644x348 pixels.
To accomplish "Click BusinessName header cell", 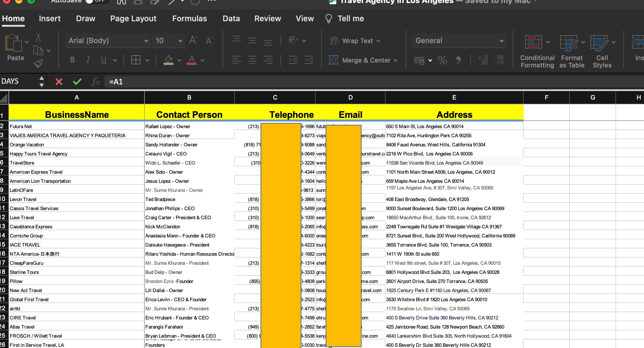I will pos(77,113).
